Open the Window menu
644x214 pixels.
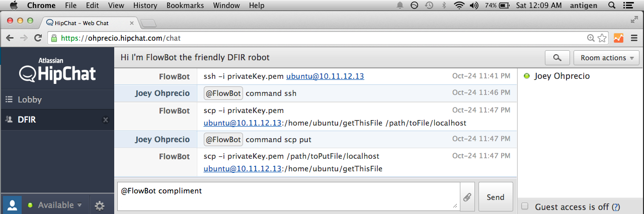pyautogui.click(x=226, y=6)
